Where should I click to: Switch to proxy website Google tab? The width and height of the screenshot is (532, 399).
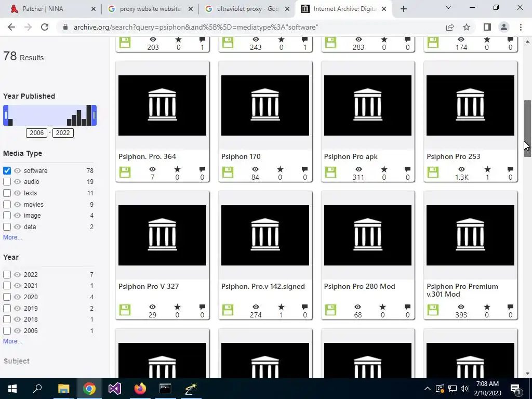tap(150, 9)
